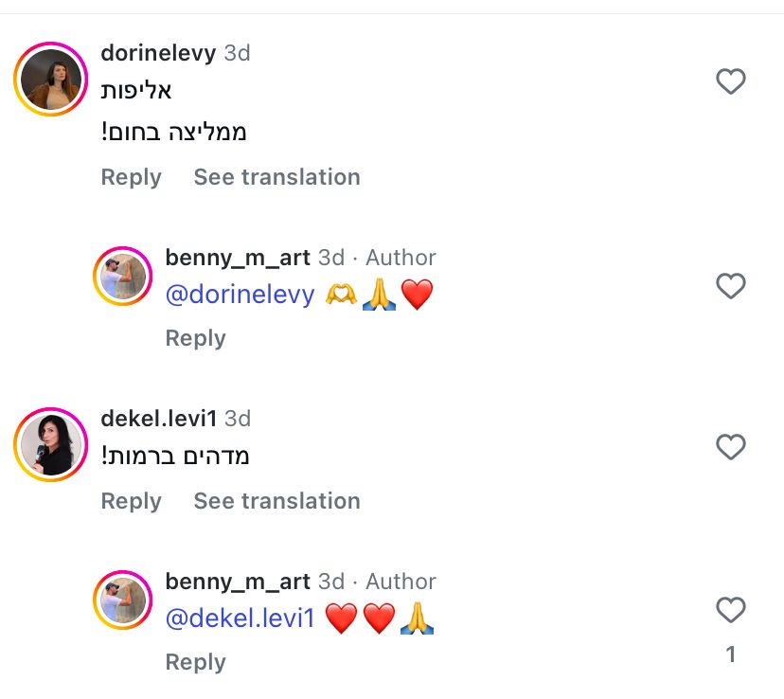The image size is (784, 699).
Task: Like dekel.levi1's comment with the heart
Action: pos(730,446)
